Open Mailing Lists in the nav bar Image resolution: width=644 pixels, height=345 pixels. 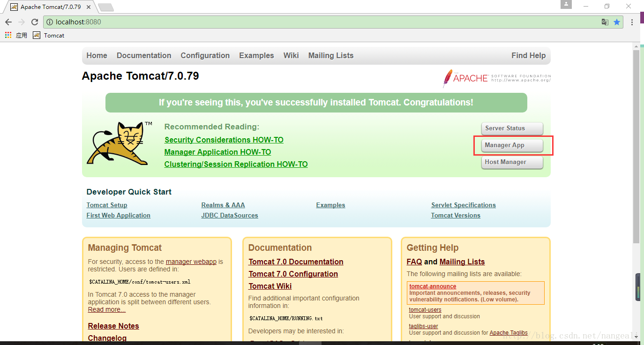331,55
